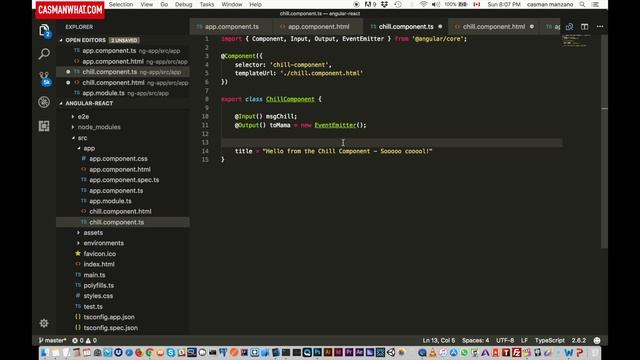Viewport: 640px width, 360px height.
Task: Change encoding via UTF-8
Action: (x=505, y=340)
